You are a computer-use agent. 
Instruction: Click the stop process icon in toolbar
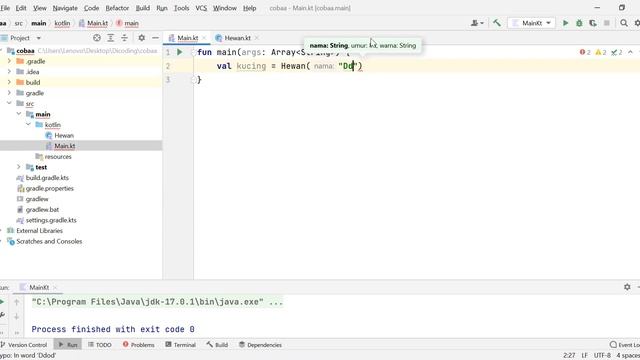[x=607, y=23]
